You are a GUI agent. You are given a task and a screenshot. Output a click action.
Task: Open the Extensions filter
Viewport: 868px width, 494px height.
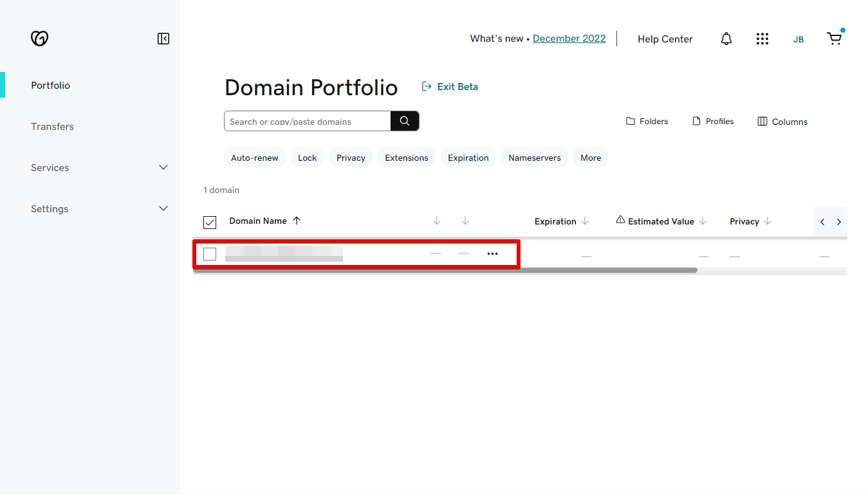(407, 158)
